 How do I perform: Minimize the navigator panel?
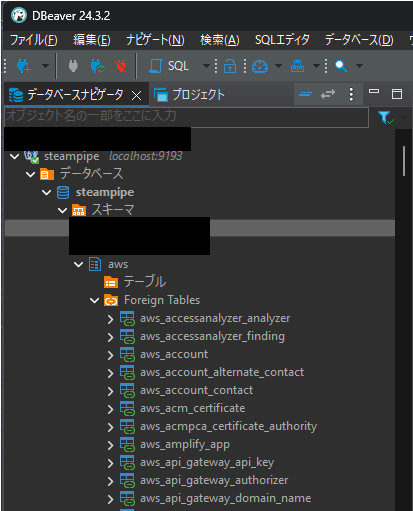[x=374, y=91]
